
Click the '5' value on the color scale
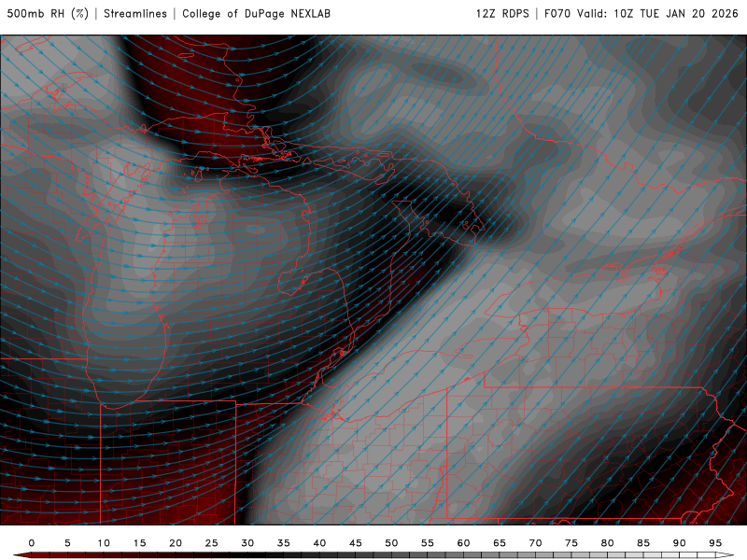point(67,543)
